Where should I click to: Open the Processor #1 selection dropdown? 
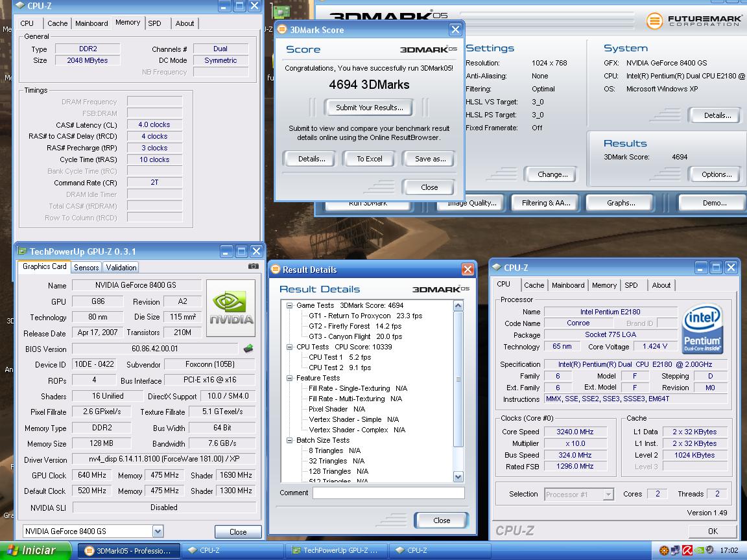click(608, 495)
